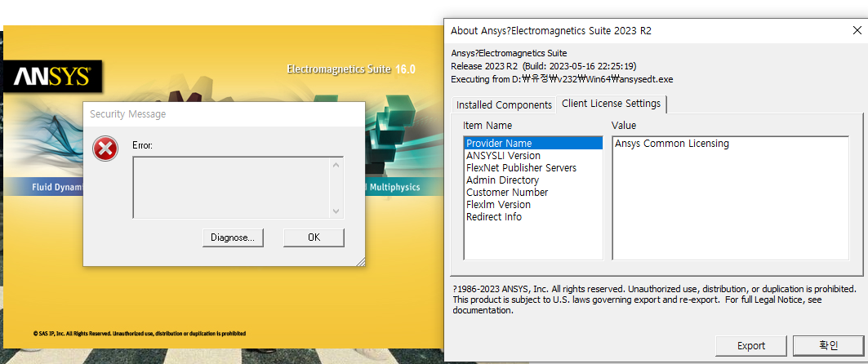Click Electromagnetics Suite 16.0 splash title

351,69
